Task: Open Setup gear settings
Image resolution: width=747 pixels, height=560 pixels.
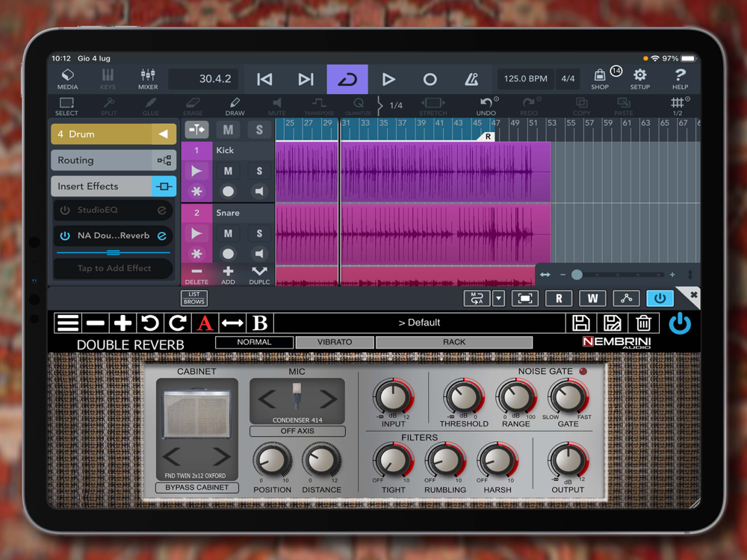Action: [639, 78]
